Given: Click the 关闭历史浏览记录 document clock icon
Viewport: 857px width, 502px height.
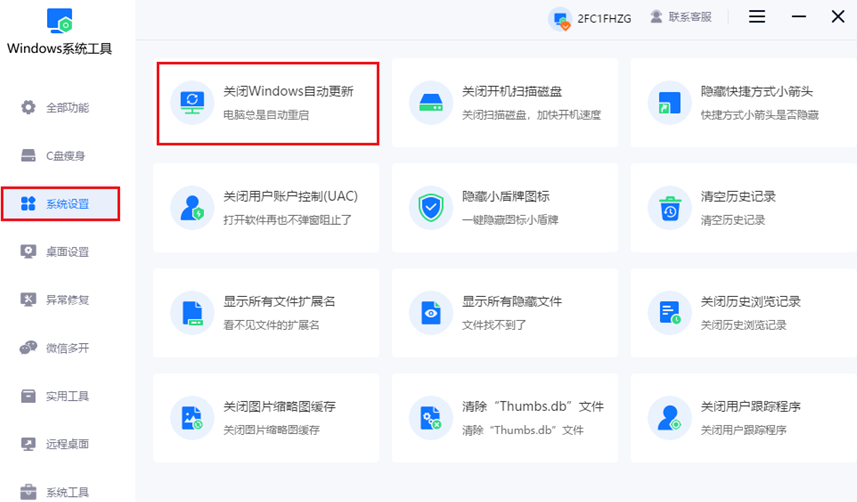Looking at the screenshot, I should (x=670, y=313).
